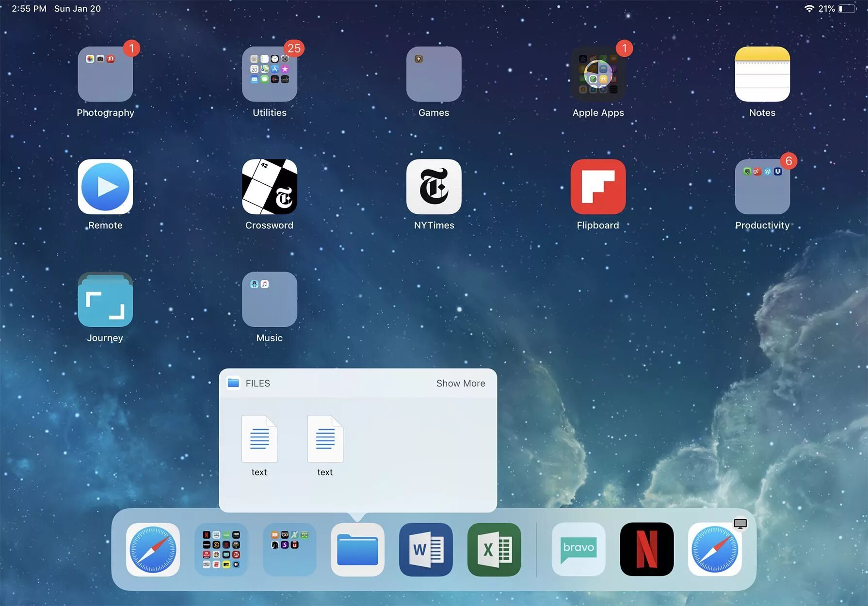Open the Photography folder
868x606 pixels.
105,74
